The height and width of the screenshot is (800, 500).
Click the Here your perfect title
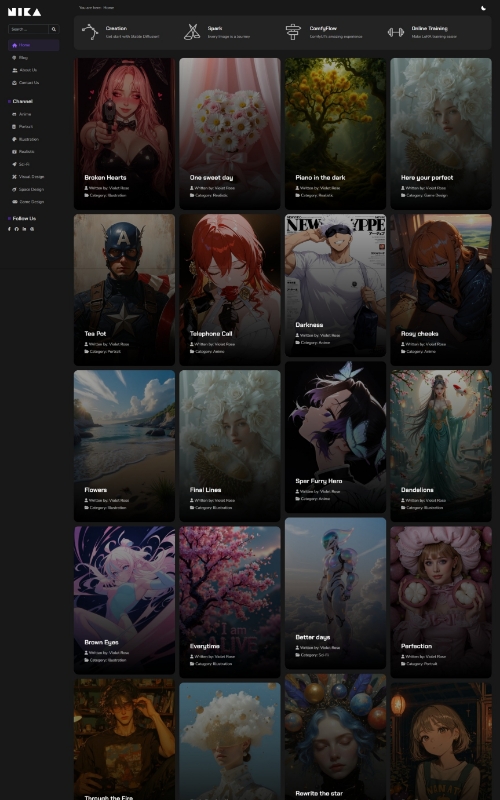[427, 178]
